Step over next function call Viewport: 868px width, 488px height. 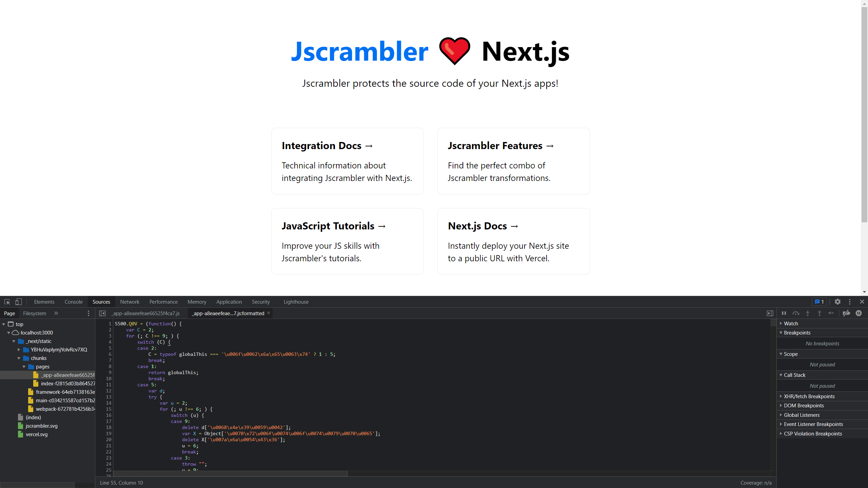pyautogui.click(x=796, y=313)
